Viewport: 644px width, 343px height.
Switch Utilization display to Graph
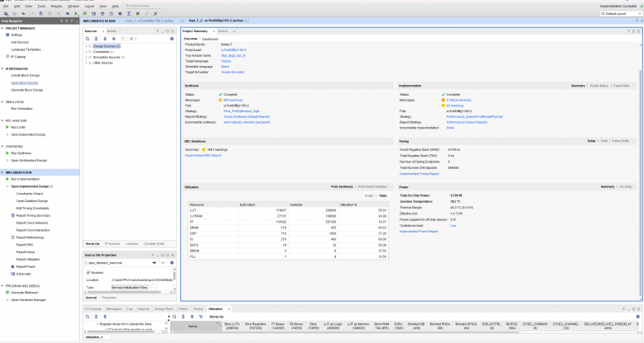[369, 195]
